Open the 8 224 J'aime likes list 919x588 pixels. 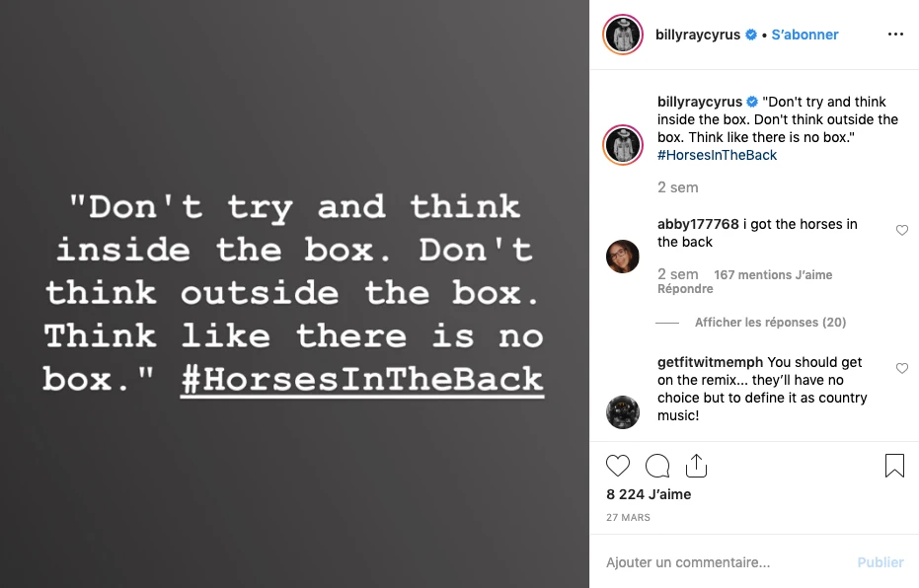coord(649,494)
